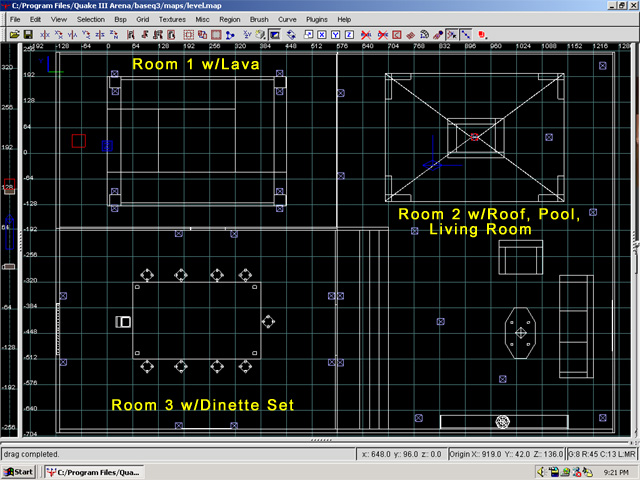This screenshot has height=480, width=640.
Task: Open the Curve menu
Action: click(x=287, y=19)
